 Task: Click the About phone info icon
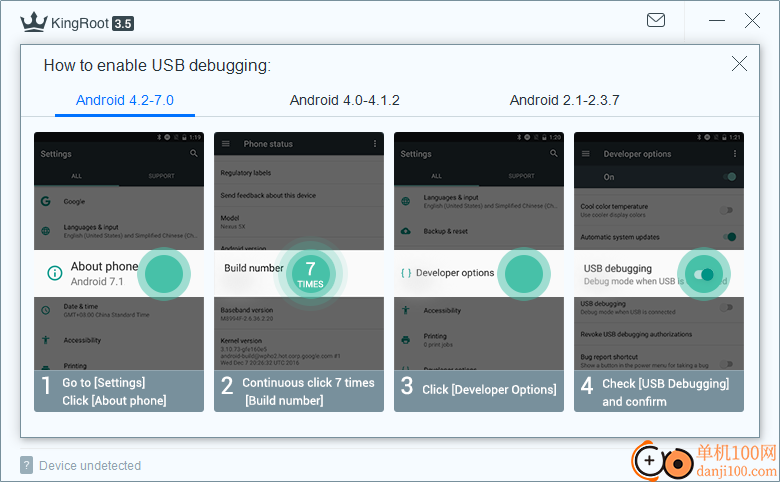click(x=55, y=273)
